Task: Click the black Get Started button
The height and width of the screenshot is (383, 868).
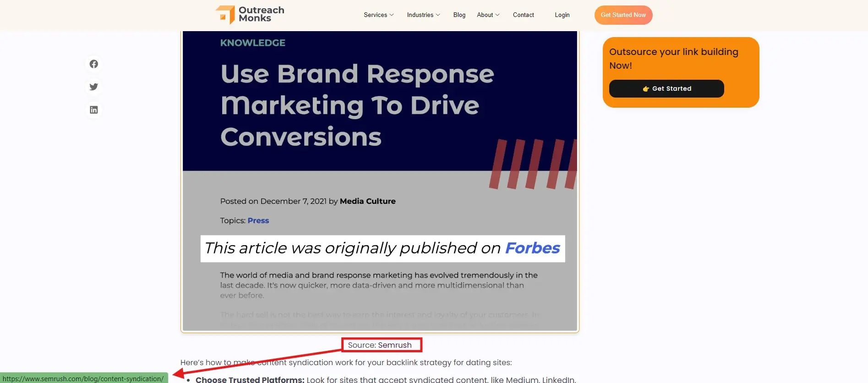Action: 666,89
